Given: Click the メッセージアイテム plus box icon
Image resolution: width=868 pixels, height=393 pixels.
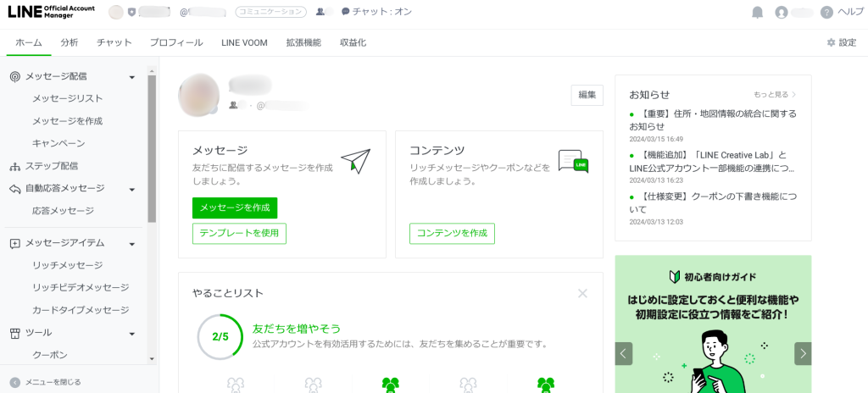Looking at the screenshot, I should click(15, 244).
